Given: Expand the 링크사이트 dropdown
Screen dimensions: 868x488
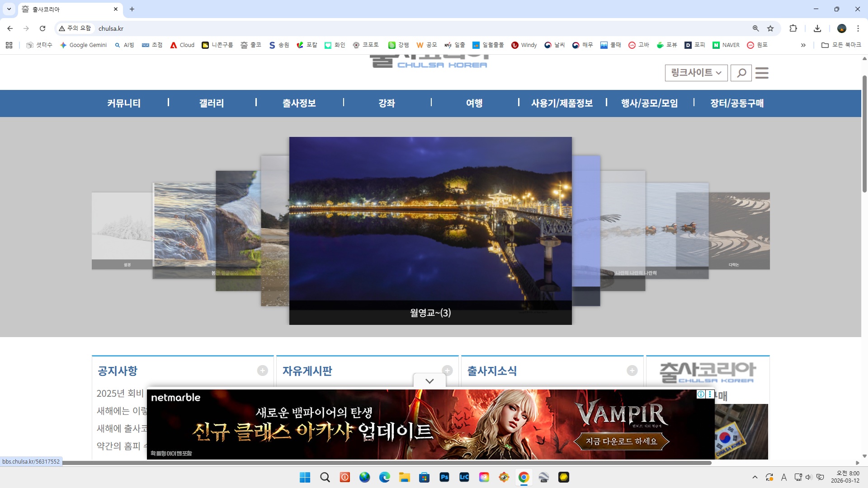Looking at the screenshot, I should tap(696, 73).
